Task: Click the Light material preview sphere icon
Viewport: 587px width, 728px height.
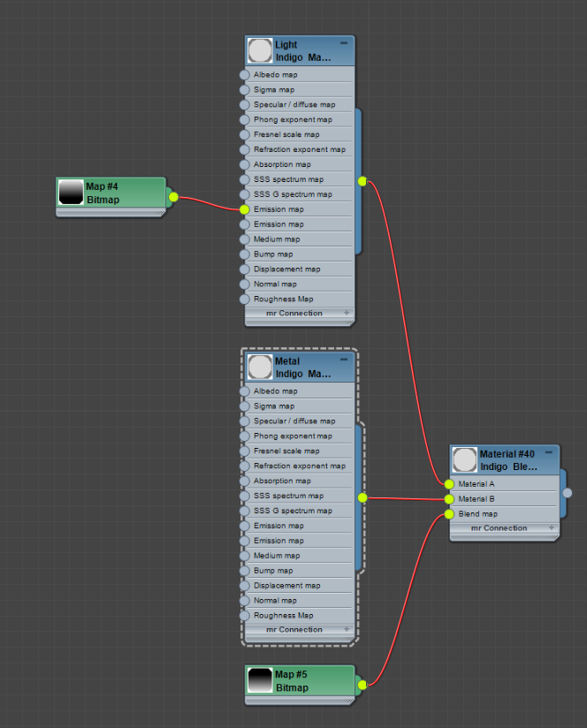Action: pyautogui.click(x=260, y=50)
